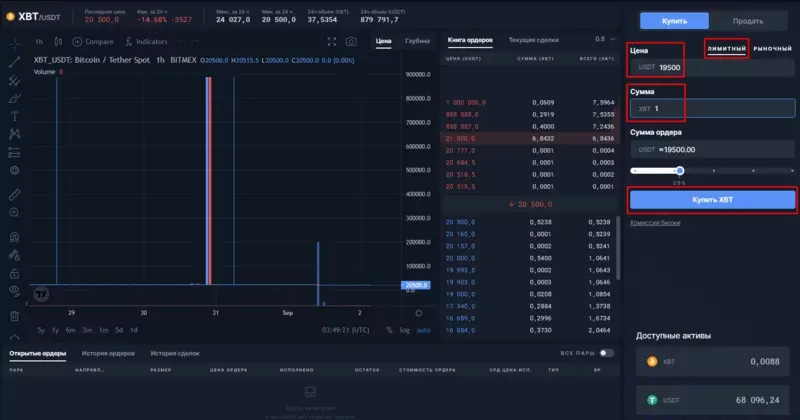The height and width of the screenshot is (420, 800).
Task: Select the brush drawing tool
Action: point(14,98)
